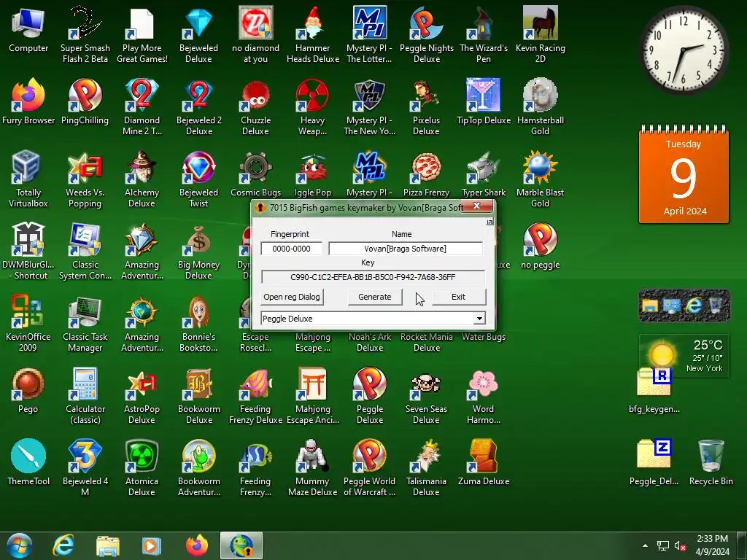Click the small icon under the keymaker close button

(x=489, y=222)
